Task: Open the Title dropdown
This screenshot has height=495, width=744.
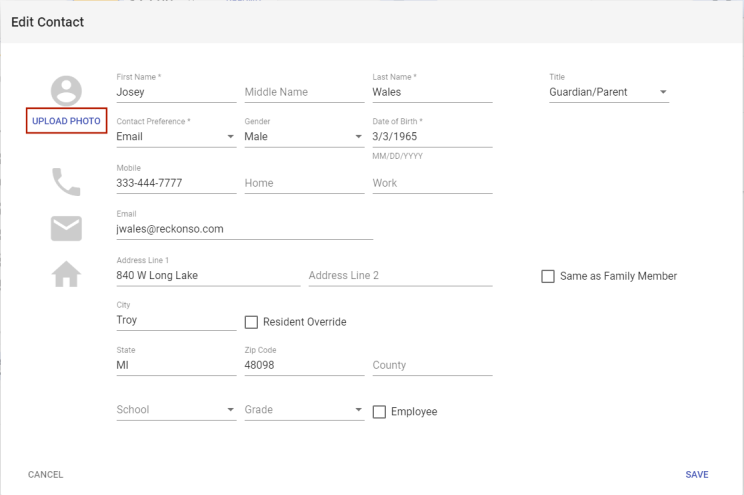Action: [608, 92]
